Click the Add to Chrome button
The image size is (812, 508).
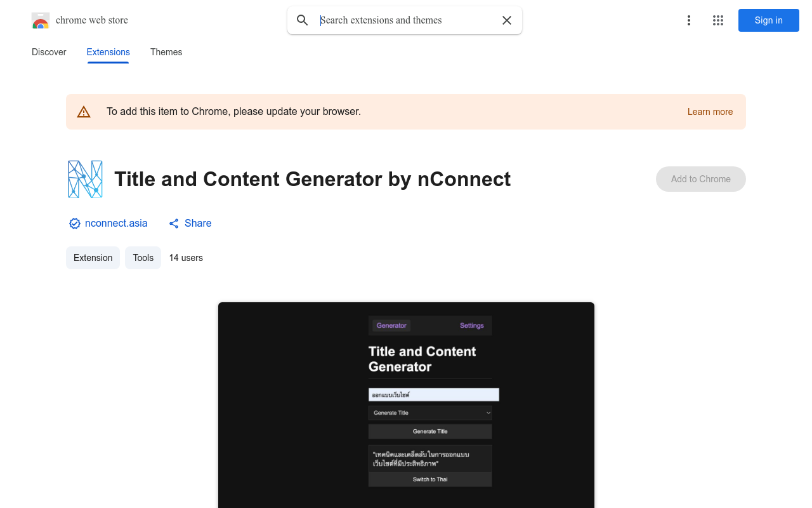(x=701, y=179)
